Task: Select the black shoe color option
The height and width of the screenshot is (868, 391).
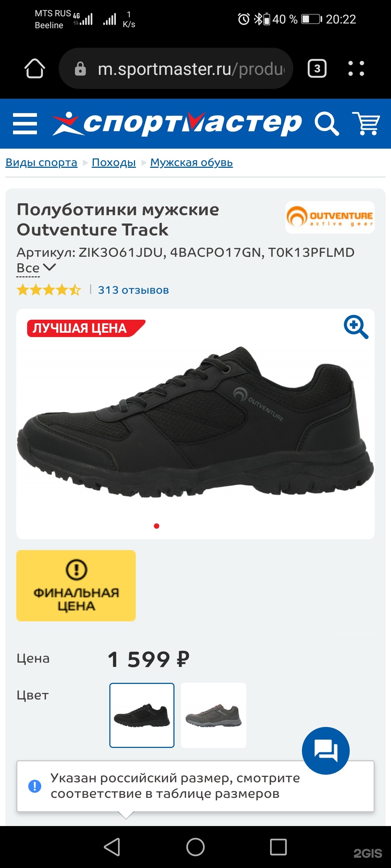Action: (x=142, y=715)
